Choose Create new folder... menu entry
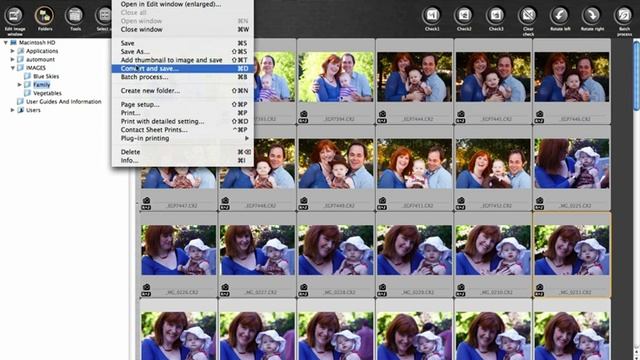This screenshot has height=360, width=640. 182,91
